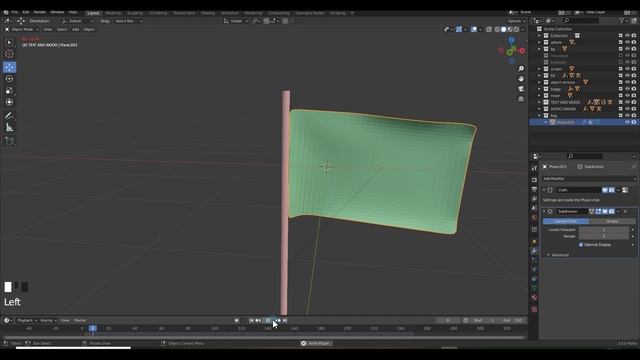Image resolution: width=640 pixels, height=360 pixels.
Task: Click the Blender logo menu icon
Action: tap(6, 12)
